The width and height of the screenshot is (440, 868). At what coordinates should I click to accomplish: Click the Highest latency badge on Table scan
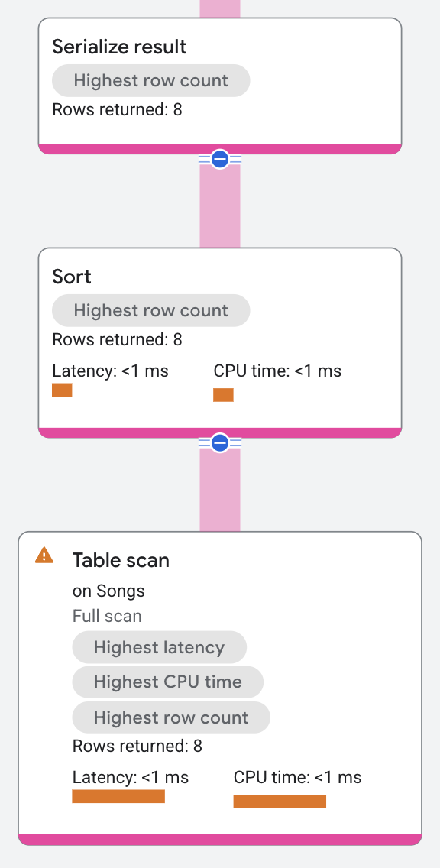[x=159, y=647]
